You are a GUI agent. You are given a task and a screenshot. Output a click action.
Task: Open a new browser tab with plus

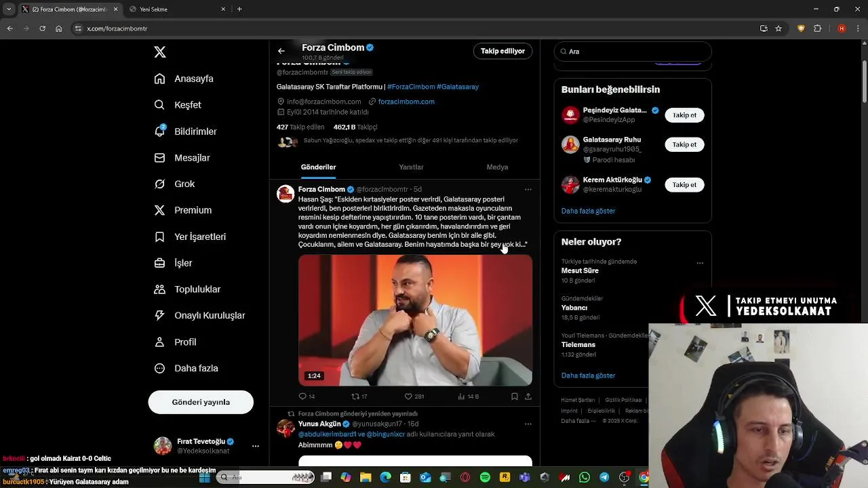(239, 9)
